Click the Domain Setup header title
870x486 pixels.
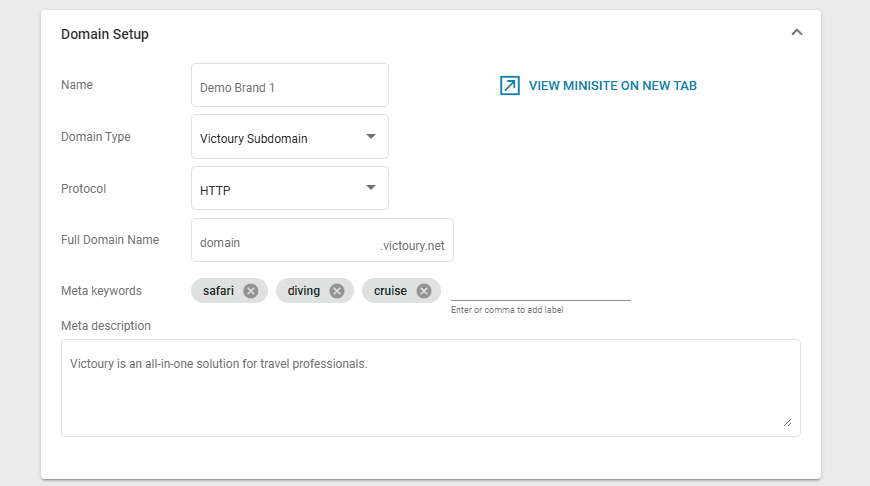(105, 34)
